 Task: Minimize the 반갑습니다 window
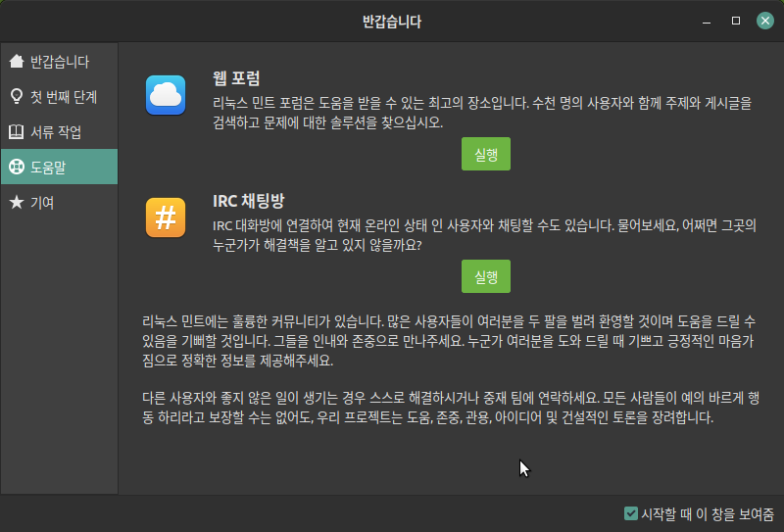(707, 21)
